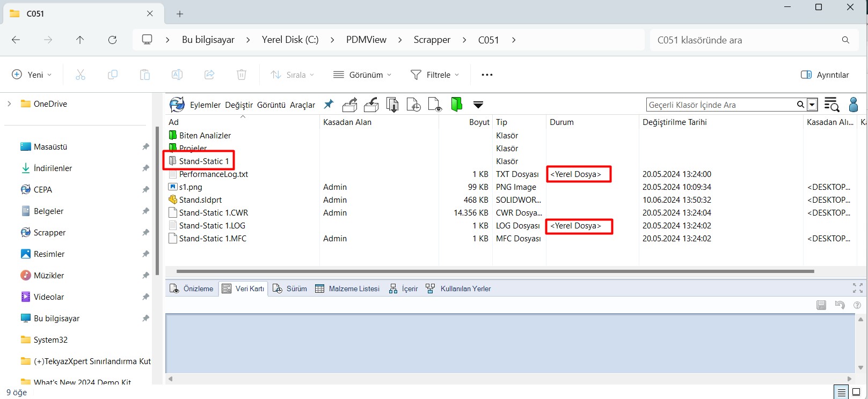Select the Stand-Static 1 folder
The height and width of the screenshot is (399, 868).
click(x=204, y=161)
